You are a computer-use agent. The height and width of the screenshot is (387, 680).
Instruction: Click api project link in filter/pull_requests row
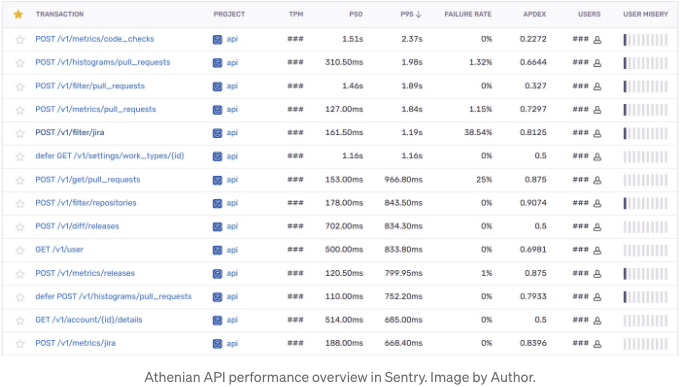tap(232, 86)
